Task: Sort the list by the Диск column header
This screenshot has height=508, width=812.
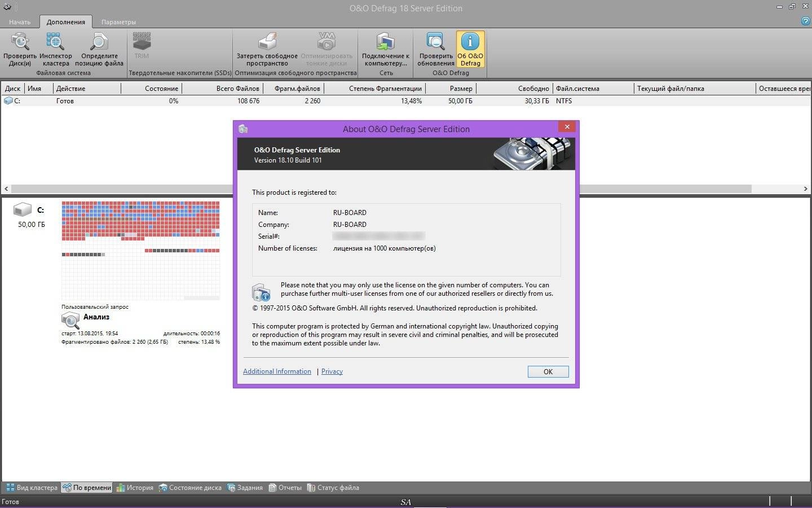Action: [13, 89]
